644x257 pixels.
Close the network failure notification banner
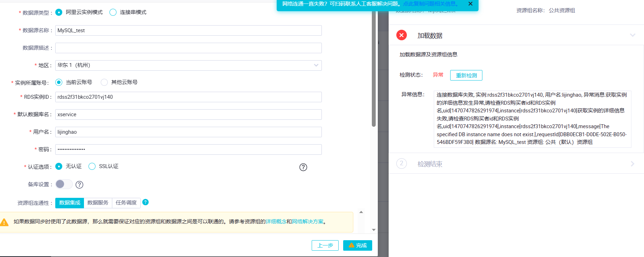[470, 4]
